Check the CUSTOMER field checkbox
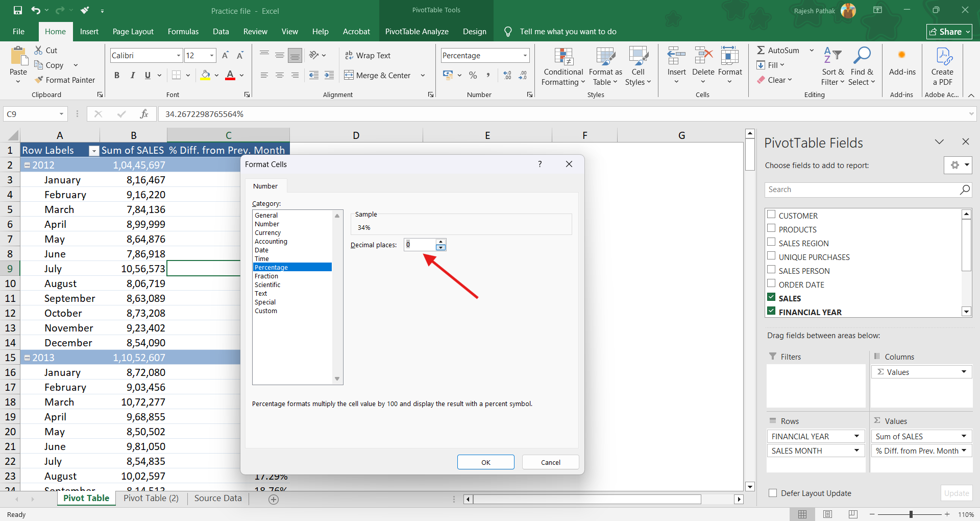The width and height of the screenshot is (980, 521). (771, 215)
